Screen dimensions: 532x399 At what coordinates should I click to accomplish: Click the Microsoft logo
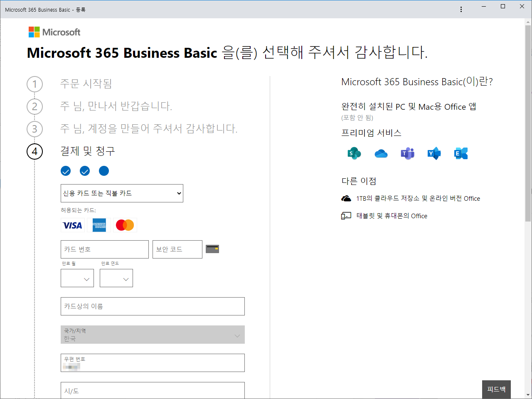click(54, 32)
